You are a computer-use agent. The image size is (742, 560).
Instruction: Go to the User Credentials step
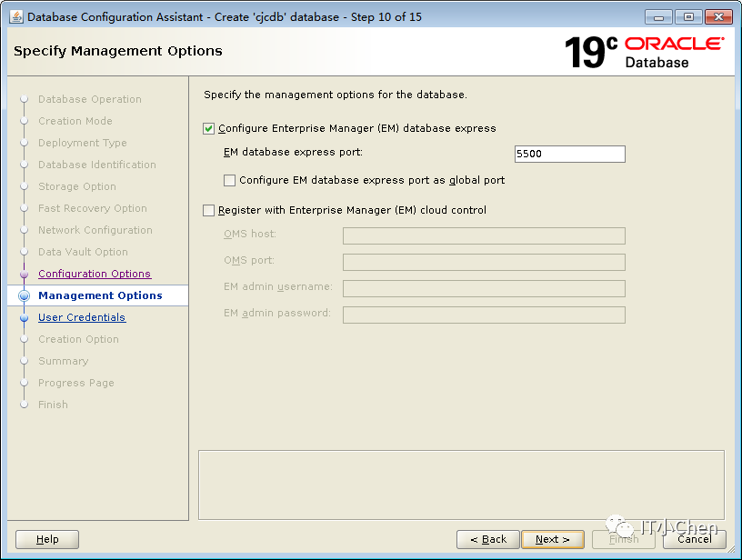[82, 317]
